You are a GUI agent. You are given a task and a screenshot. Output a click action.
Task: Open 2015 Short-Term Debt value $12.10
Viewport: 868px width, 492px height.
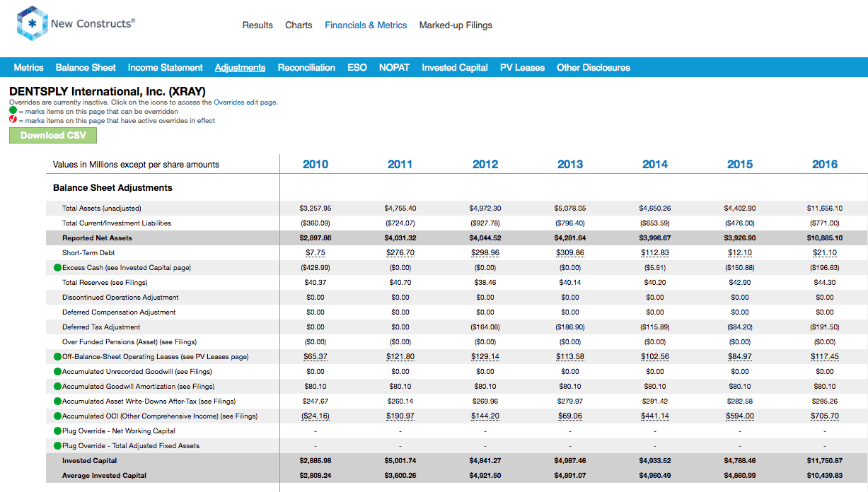pyautogui.click(x=740, y=253)
